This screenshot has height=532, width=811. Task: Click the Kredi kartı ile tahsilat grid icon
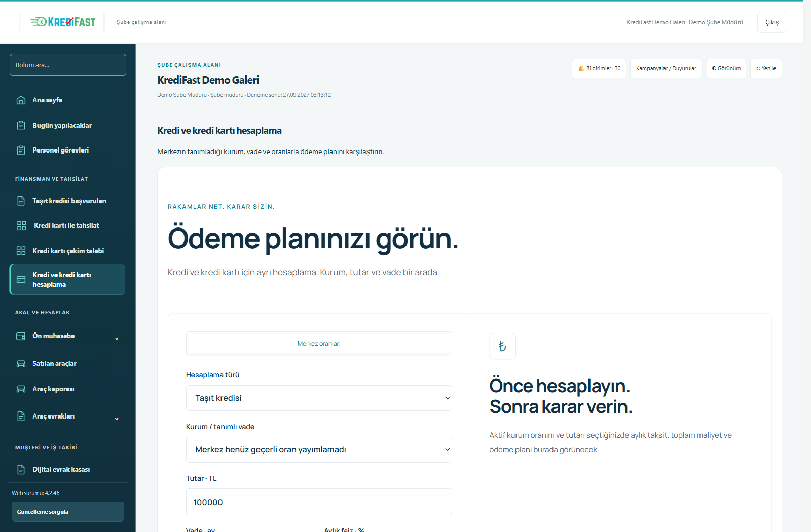(21, 225)
